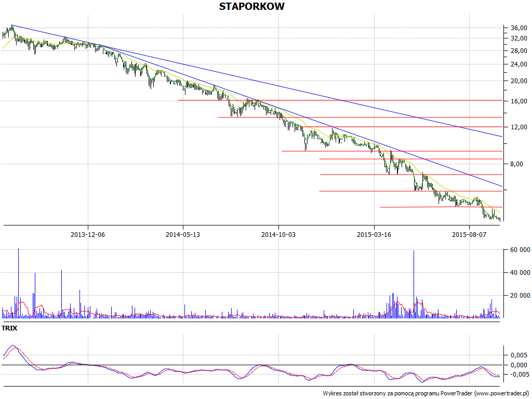Select the 2014-10-03 date label

click(x=278, y=234)
